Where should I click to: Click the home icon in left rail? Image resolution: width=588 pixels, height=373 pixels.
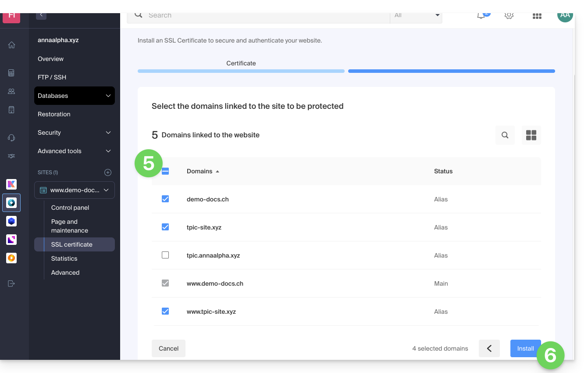pos(11,45)
